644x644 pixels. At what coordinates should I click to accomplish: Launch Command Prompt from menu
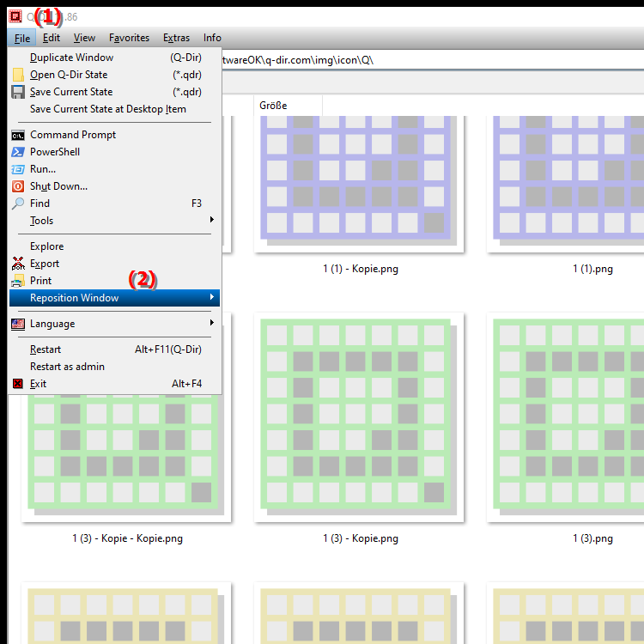click(x=114, y=135)
